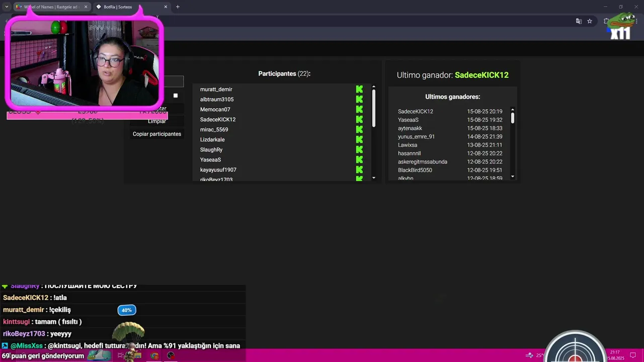The width and height of the screenshot is (644, 362).
Task: Click the winners list scrollbar thumb
Action: point(513,118)
